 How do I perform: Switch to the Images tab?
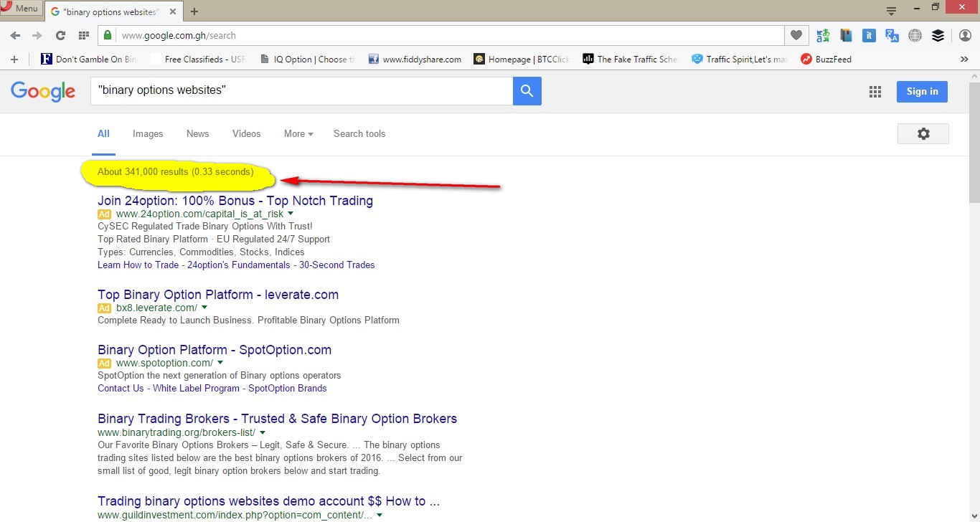pyautogui.click(x=148, y=133)
